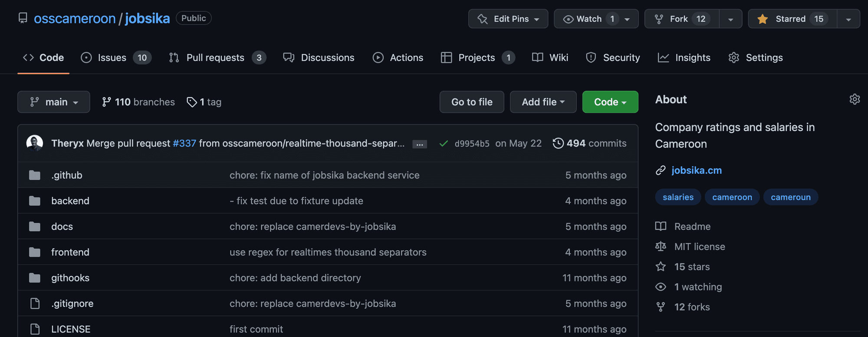Image resolution: width=868 pixels, height=337 pixels.
Task: Expand the commit message ellipsis button
Action: (420, 144)
